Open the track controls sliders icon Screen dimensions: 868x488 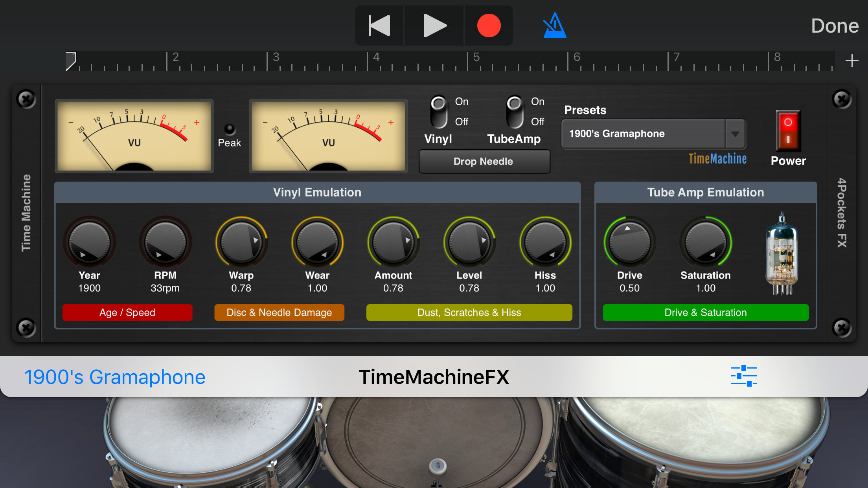(x=744, y=376)
